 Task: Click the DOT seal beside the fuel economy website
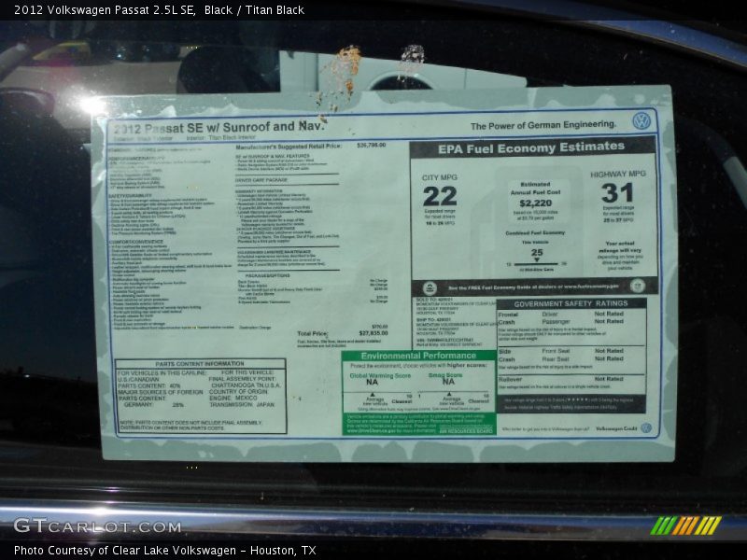point(638,286)
